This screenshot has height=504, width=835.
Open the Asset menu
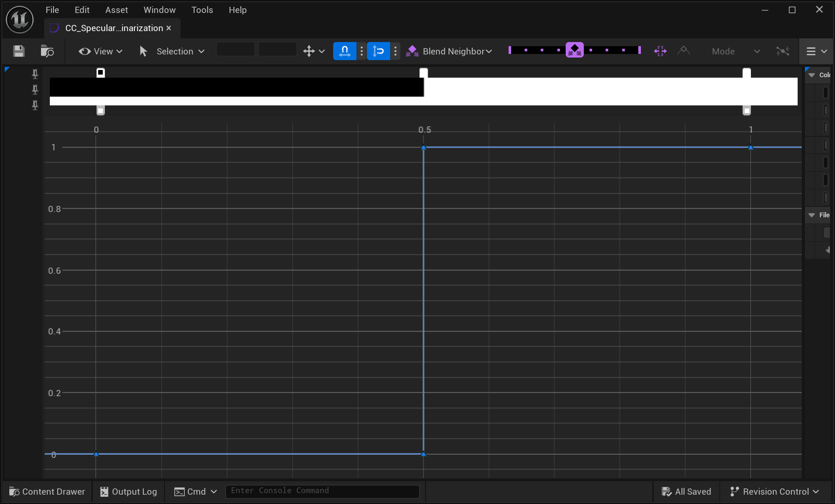[116, 10]
